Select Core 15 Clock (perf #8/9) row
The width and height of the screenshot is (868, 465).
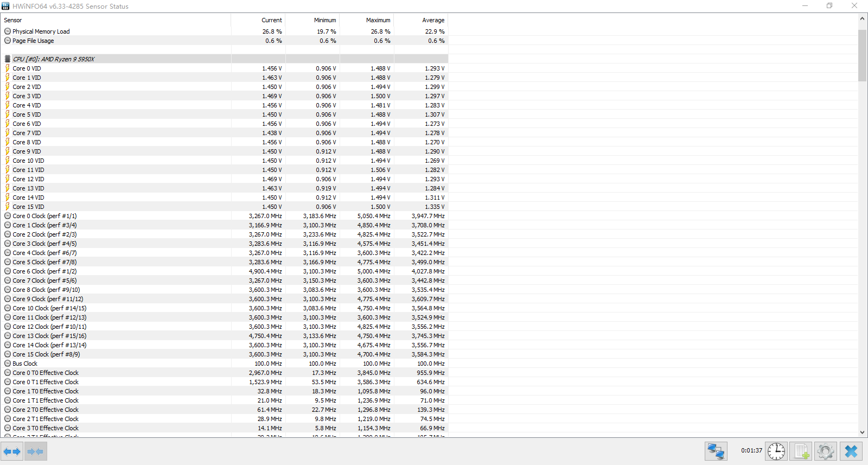coord(224,354)
